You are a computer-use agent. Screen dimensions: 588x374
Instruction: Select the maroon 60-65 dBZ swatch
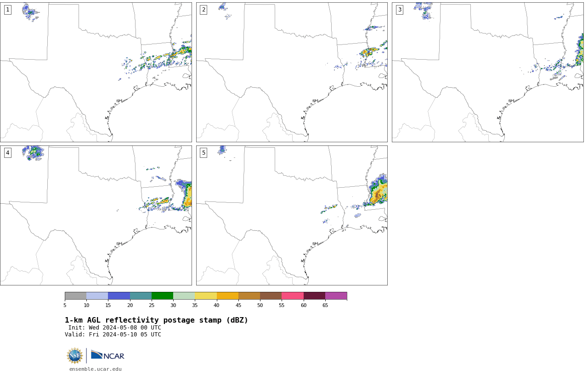(314, 296)
